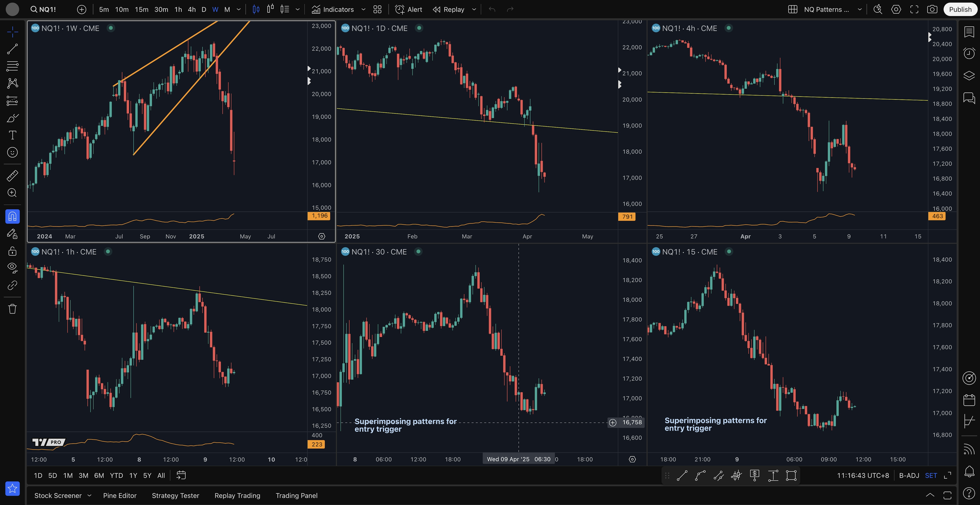Select the trend line drawing tool
The image size is (980, 505).
(12, 49)
